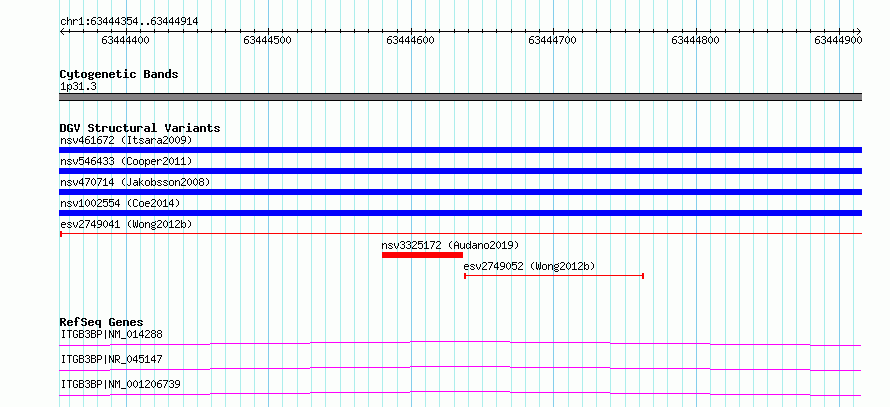Click ruler position label 63444500
This screenshot has height=407, width=890.
(267, 40)
